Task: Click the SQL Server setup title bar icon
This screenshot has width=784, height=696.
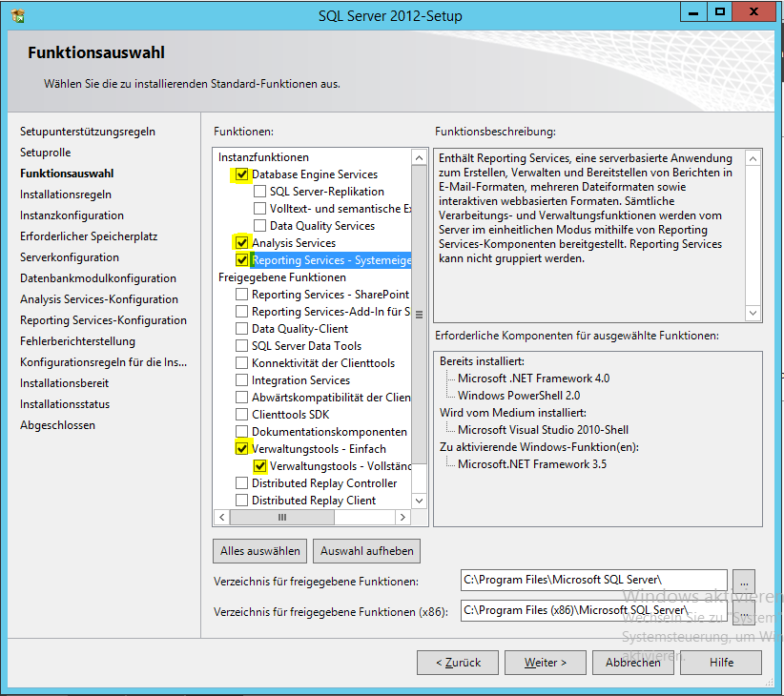Action: [x=18, y=16]
